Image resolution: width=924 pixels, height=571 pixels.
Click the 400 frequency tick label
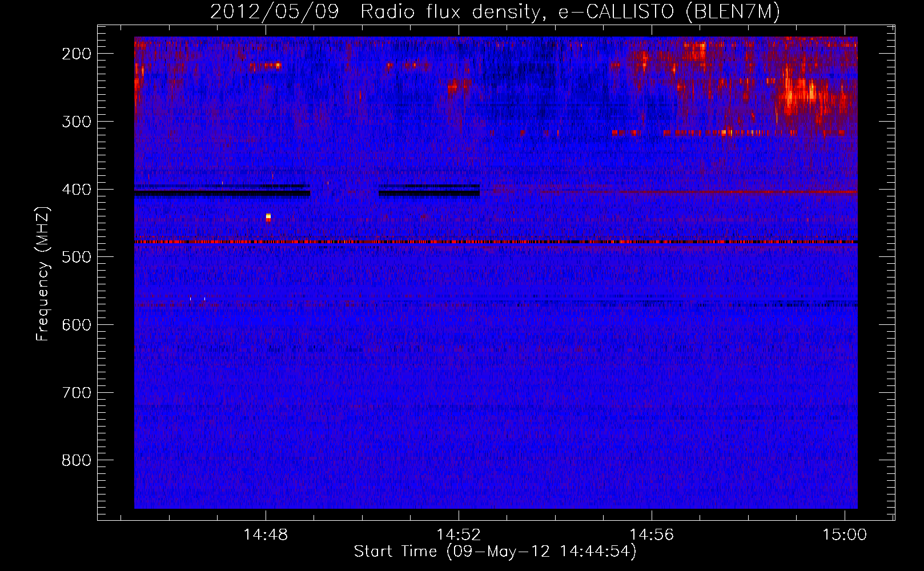[76, 190]
